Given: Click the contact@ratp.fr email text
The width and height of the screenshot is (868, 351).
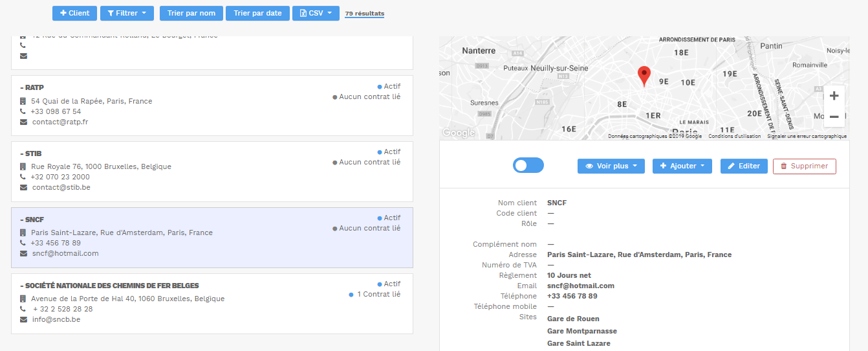Looking at the screenshot, I should point(60,122).
